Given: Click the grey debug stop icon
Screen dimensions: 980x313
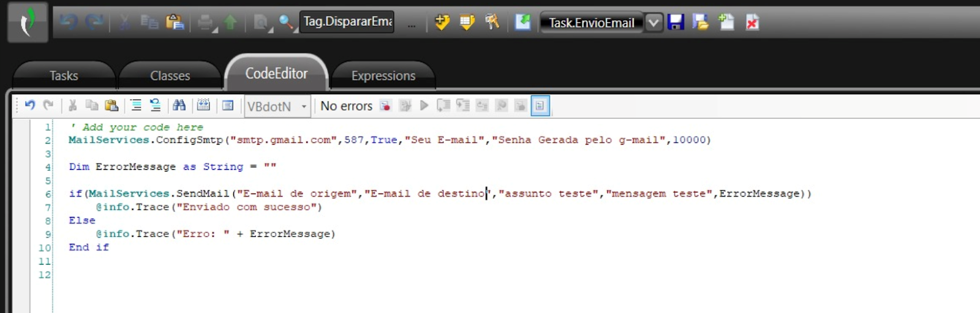Looking at the screenshot, I should click(x=520, y=105).
